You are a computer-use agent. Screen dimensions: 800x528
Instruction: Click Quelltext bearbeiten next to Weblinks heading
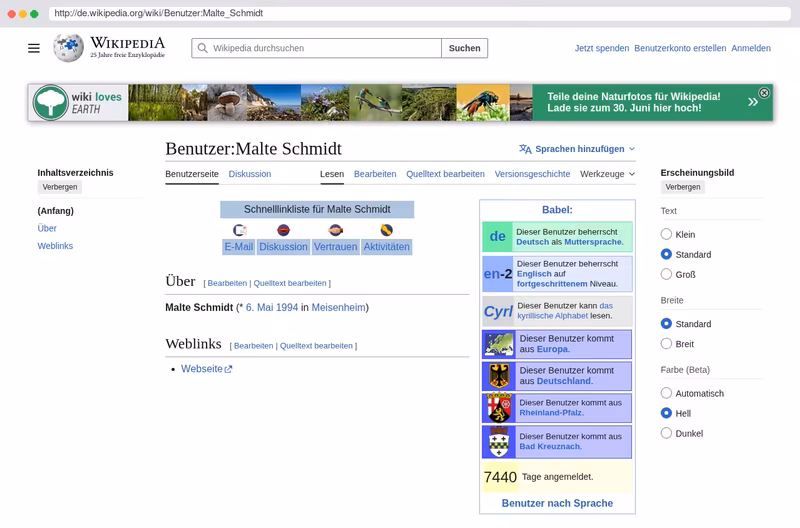click(316, 346)
